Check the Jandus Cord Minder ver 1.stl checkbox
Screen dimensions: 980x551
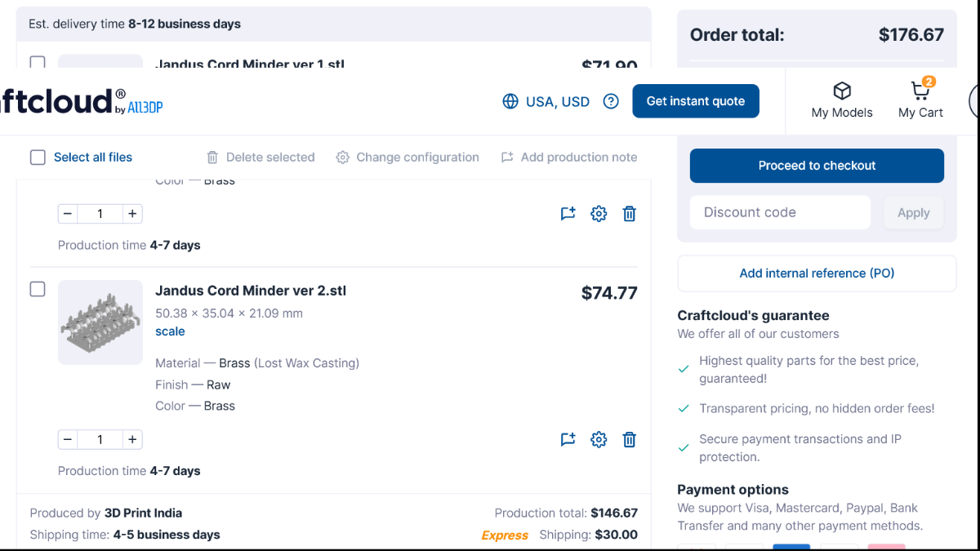[38, 62]
